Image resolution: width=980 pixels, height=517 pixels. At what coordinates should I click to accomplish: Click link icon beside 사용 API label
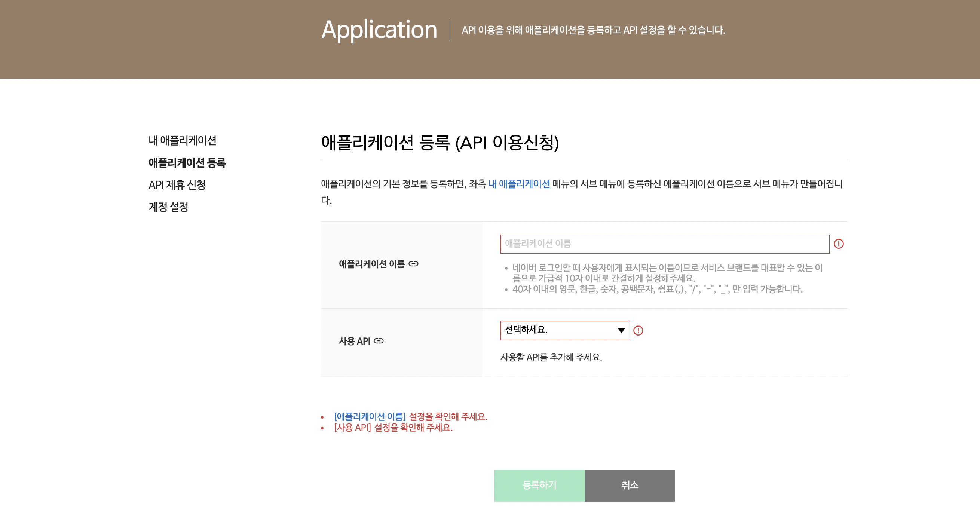pyautogui.click(x=379, y=341)
